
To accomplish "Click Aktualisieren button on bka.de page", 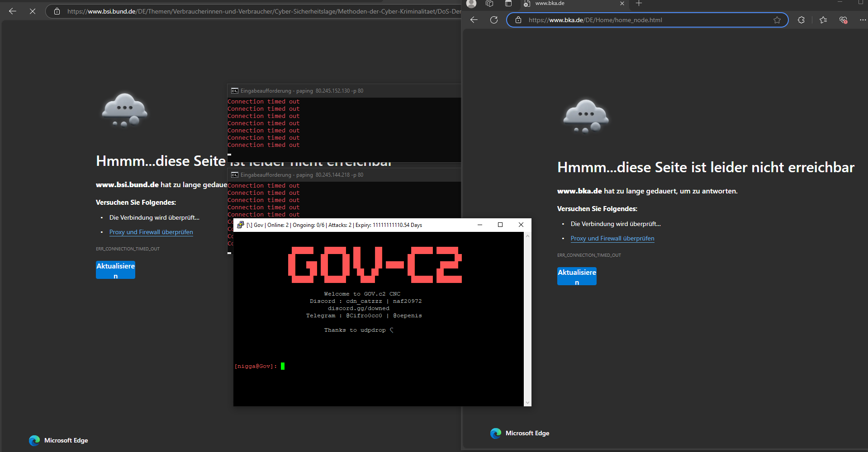I will tap(577, 276).
